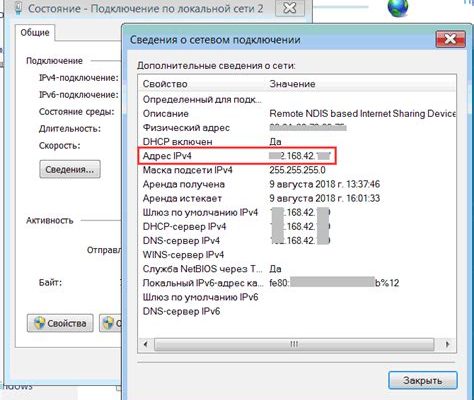
Task: Switch to the Общие tab
Action: [35, 33]
